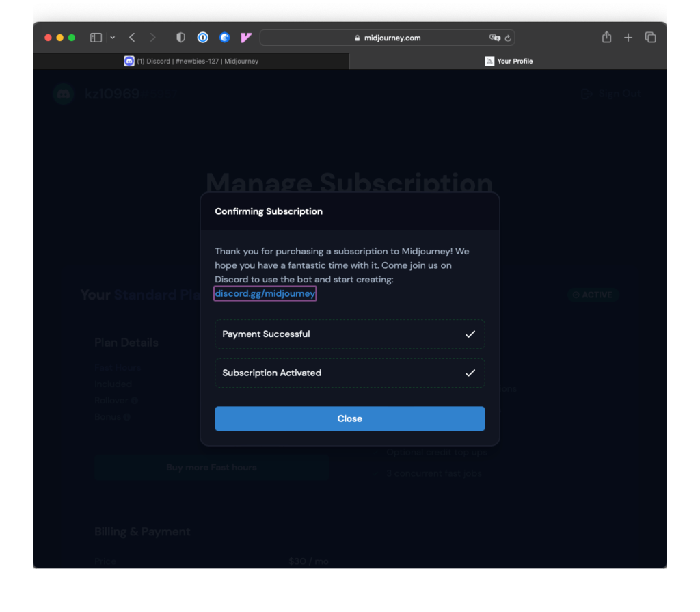This screenshot has width=700, height=612.
Task: Click the blue Close button in dialog
Action: (x=349, y=418)
